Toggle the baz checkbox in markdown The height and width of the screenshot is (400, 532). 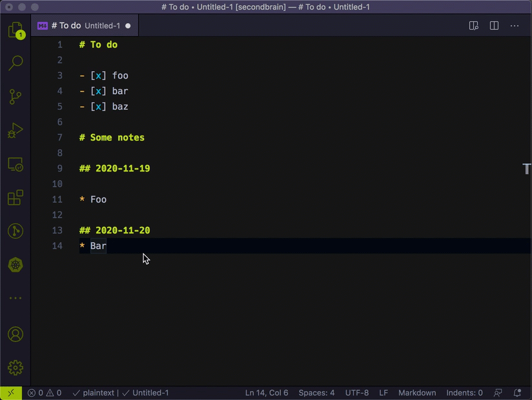click(99, 106)
